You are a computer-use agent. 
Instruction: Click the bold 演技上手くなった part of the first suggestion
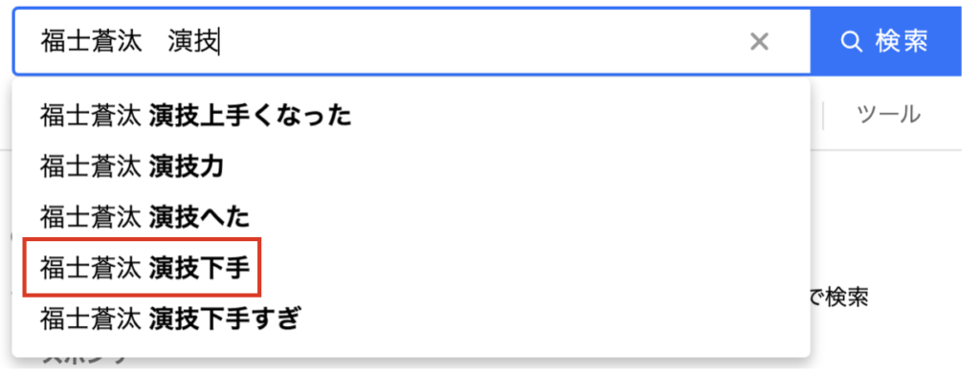coord(250,116)
